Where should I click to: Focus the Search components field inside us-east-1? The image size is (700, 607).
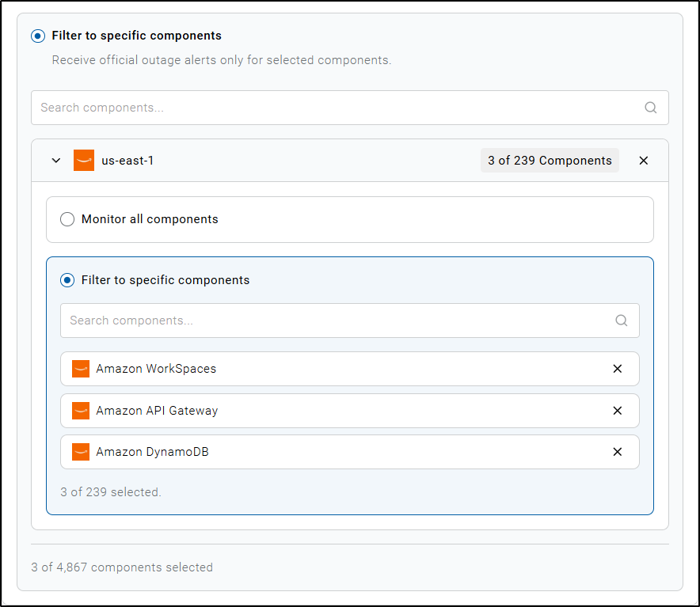point(333,321)
